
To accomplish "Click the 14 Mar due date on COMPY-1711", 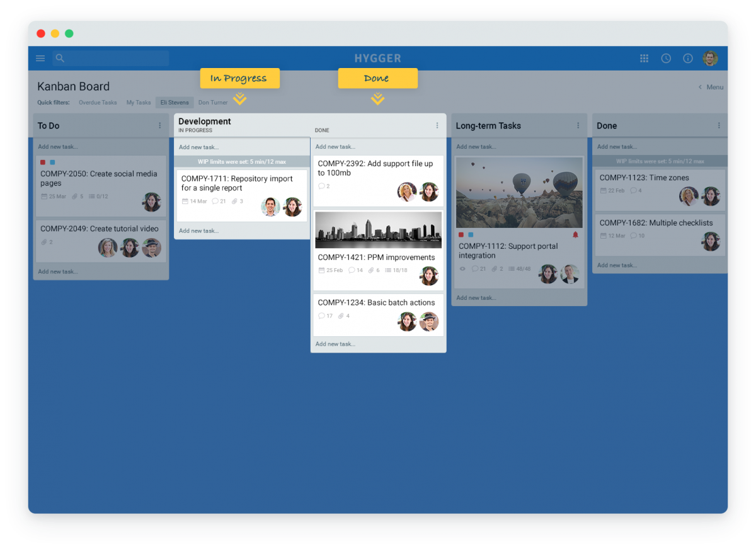I will click(194, 202).
